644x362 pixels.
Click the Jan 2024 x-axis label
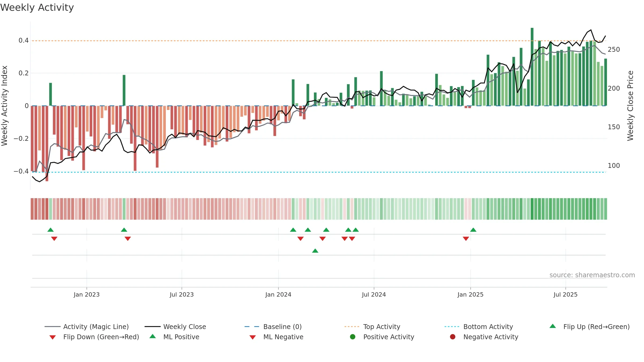[278, 294]
